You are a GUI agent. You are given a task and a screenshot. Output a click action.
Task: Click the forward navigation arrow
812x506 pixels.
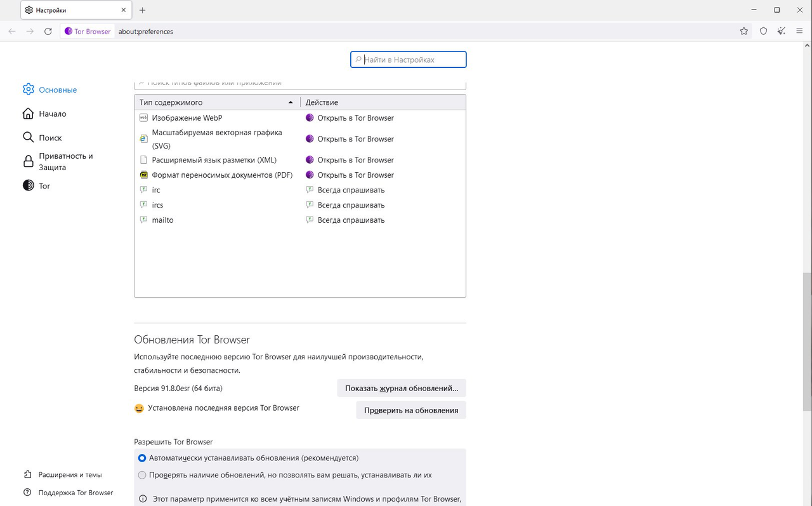click(x=30, y=31)
